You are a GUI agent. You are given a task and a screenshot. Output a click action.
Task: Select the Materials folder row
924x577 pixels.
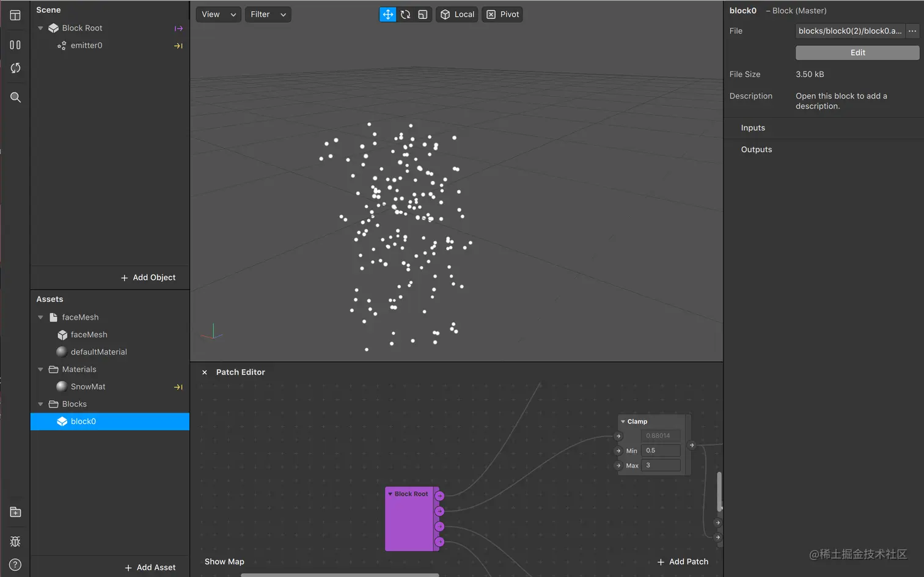pyautogui.click(x=110, y=369)
